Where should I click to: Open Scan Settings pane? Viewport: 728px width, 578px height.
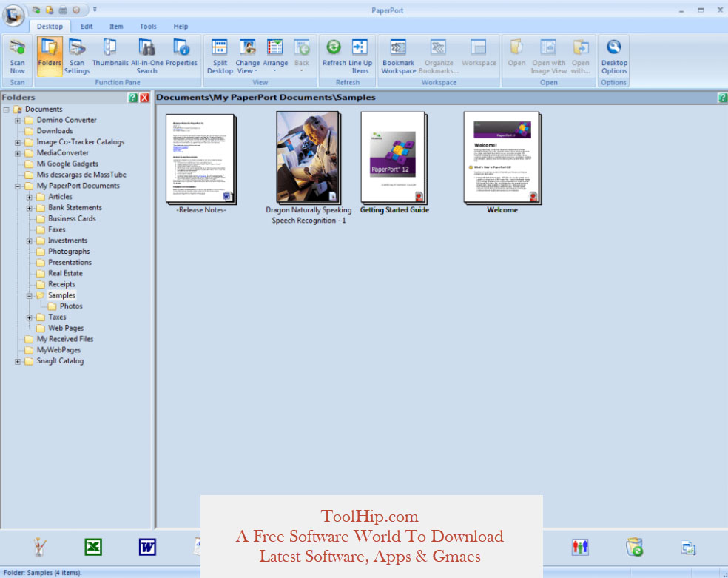77,56
